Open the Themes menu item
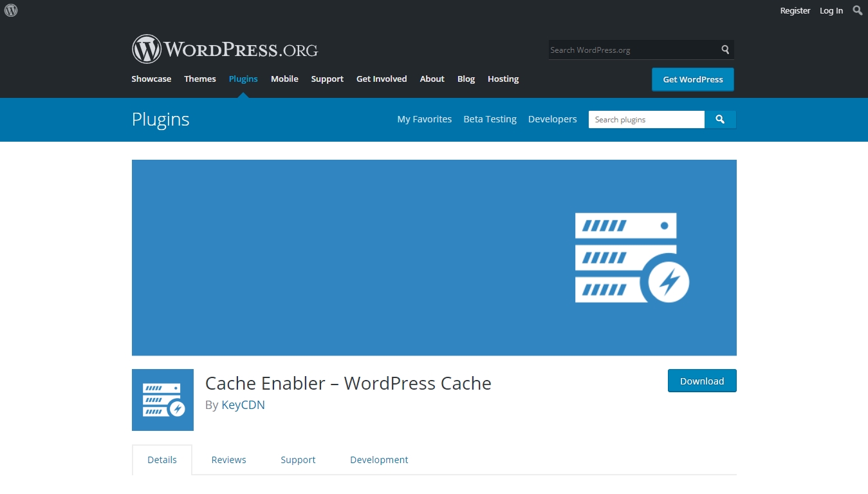Image resolution: width=868 pixels, height=494 pixels. [x=200, y=79]
